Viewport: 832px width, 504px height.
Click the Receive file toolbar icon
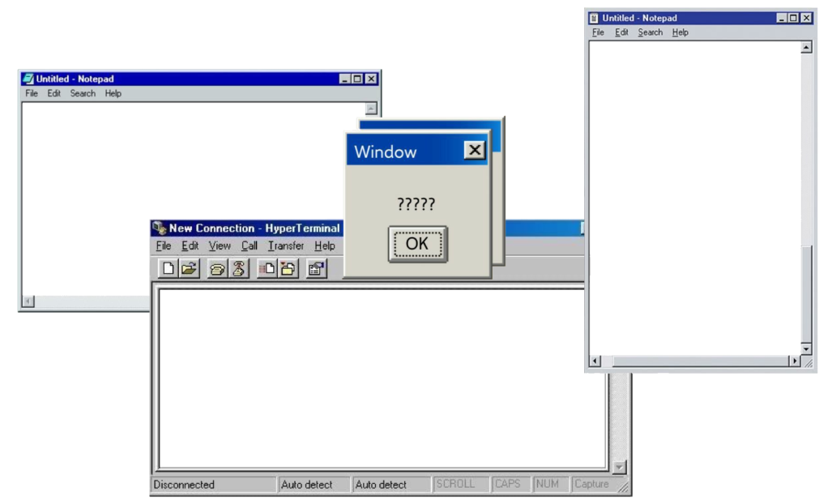[x=288, y=269]
